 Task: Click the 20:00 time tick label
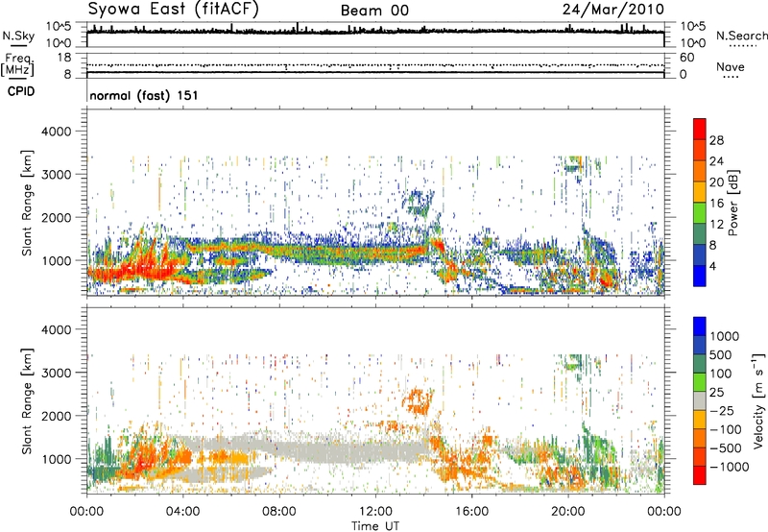pyautogui.click(x=567, y=512)
